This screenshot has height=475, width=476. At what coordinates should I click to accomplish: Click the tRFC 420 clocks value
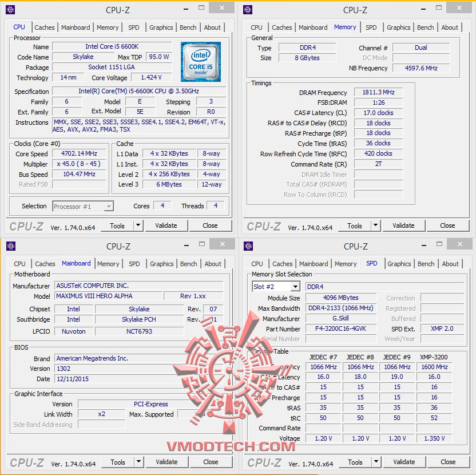tap(378, 154)
